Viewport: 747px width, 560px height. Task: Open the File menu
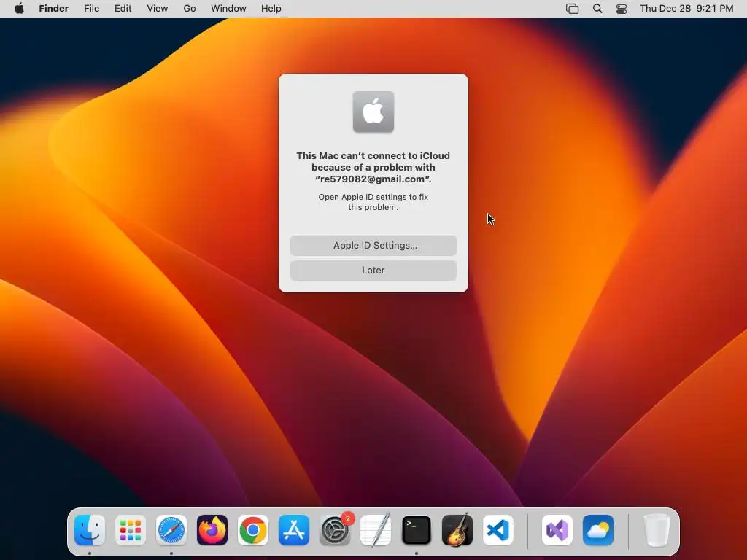91,9
